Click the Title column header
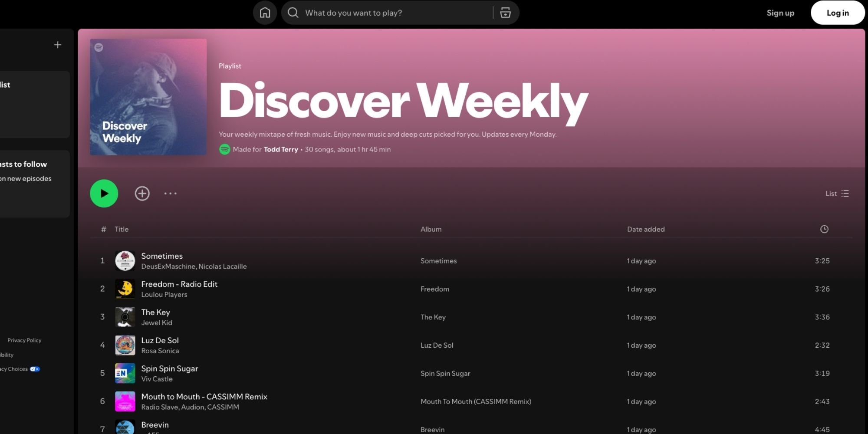The width and height of the screenshot is (868, 434). pyautogui.click(x=122, y=229)
